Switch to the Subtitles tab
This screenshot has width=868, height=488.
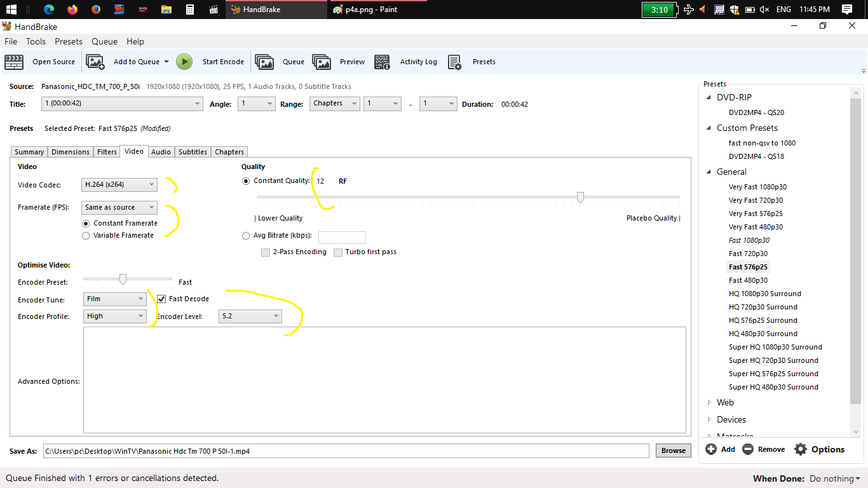(x=193, y=152)
